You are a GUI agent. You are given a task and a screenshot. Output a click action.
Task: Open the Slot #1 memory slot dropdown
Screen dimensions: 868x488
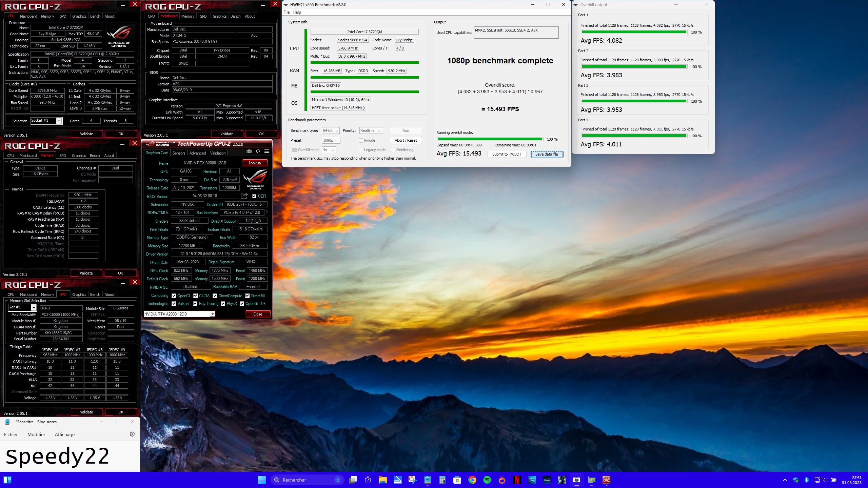pyautogui.click(x=22, y=307)
